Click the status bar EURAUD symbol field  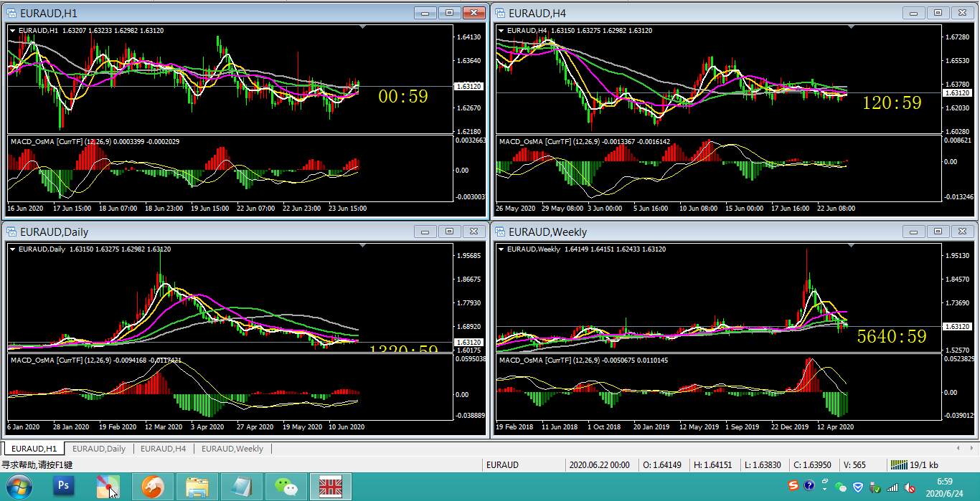[502, 465]
